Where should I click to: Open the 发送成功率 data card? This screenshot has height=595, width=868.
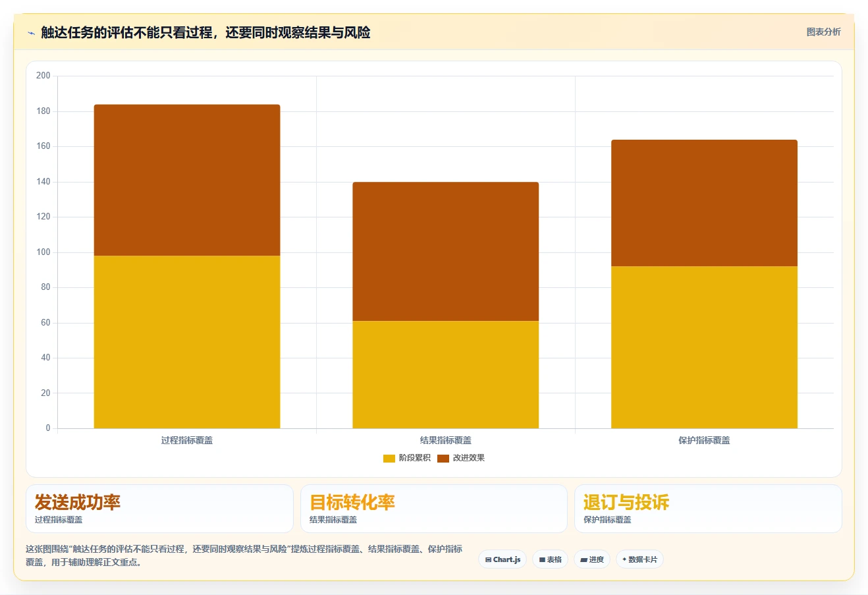pyautogui.click(x=159, y=509)
